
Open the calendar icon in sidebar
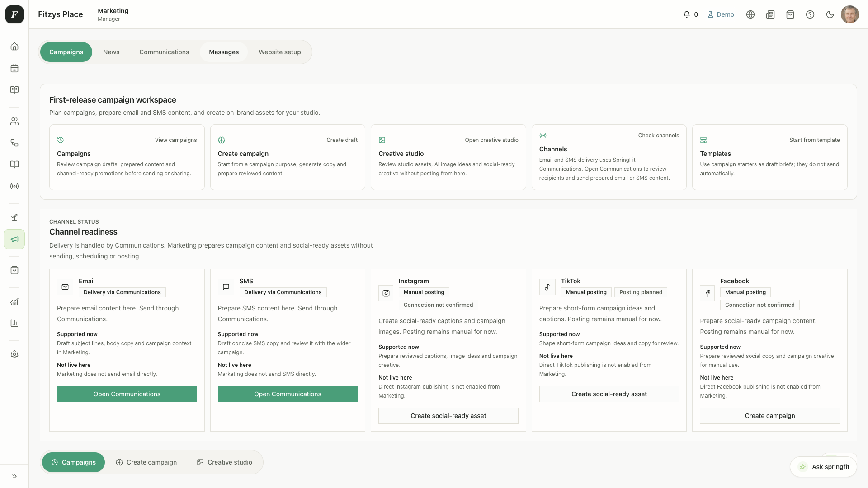pos(14,68)
